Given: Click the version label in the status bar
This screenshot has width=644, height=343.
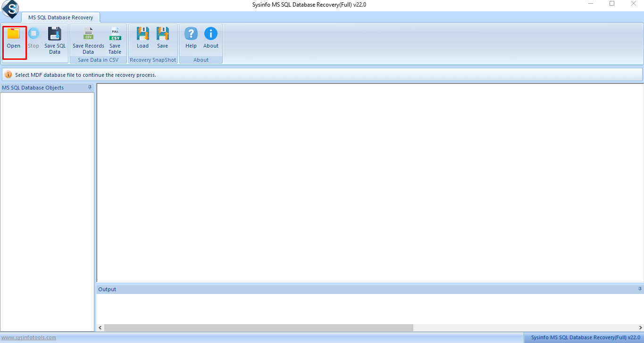Looking at the screenshot, I should click(585, 337).
